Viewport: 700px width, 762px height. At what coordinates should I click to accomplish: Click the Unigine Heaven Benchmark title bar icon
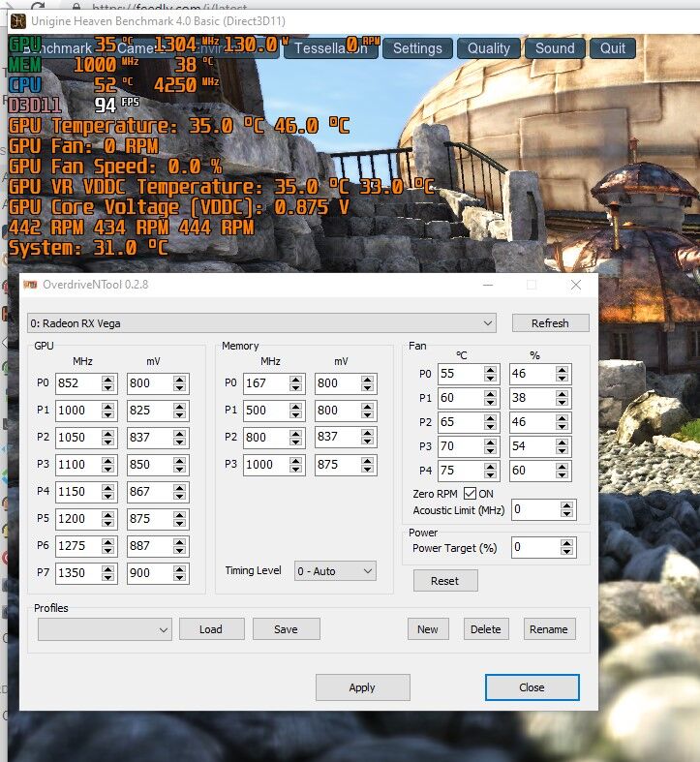tap(18, 21)
